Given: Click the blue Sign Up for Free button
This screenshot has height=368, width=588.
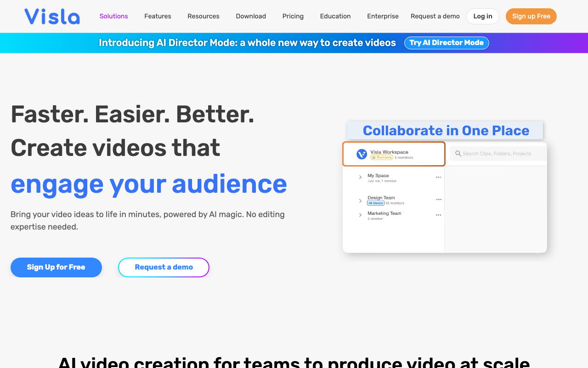Looking at the screenshot, I should (56, 267).
